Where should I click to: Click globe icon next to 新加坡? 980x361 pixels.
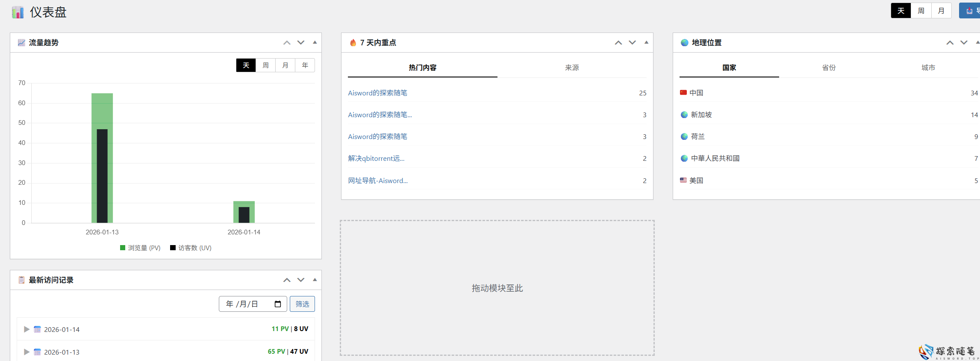pyautogui.click(x=684, y=115)
